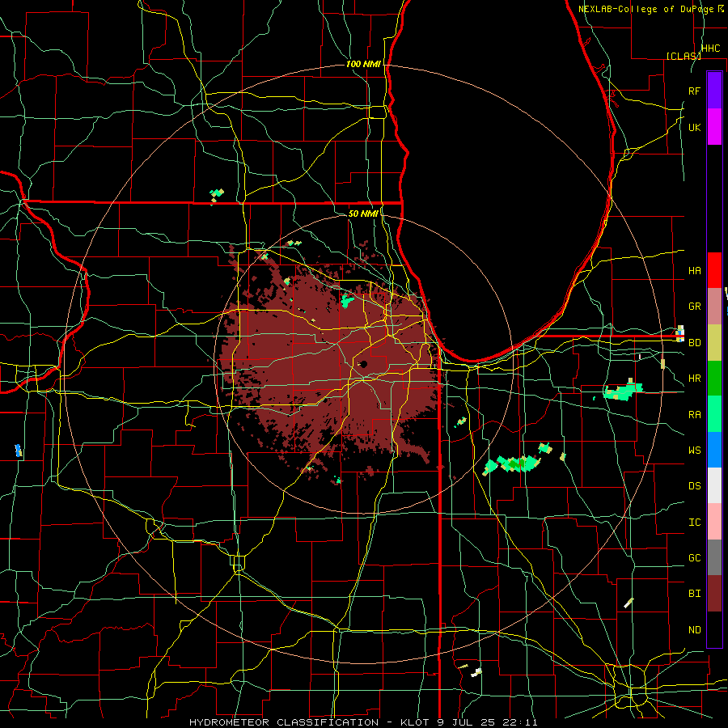Click the 100 NMI range ring label
The image size is (728, 728).
click(363, 64)
